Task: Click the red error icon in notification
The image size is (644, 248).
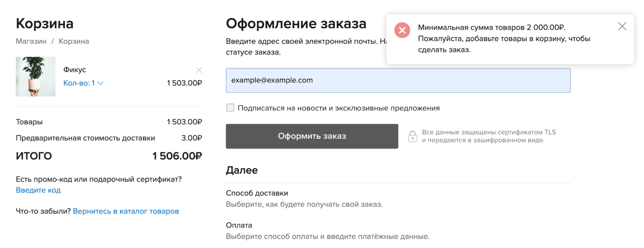Action: [x=402, y=30]
